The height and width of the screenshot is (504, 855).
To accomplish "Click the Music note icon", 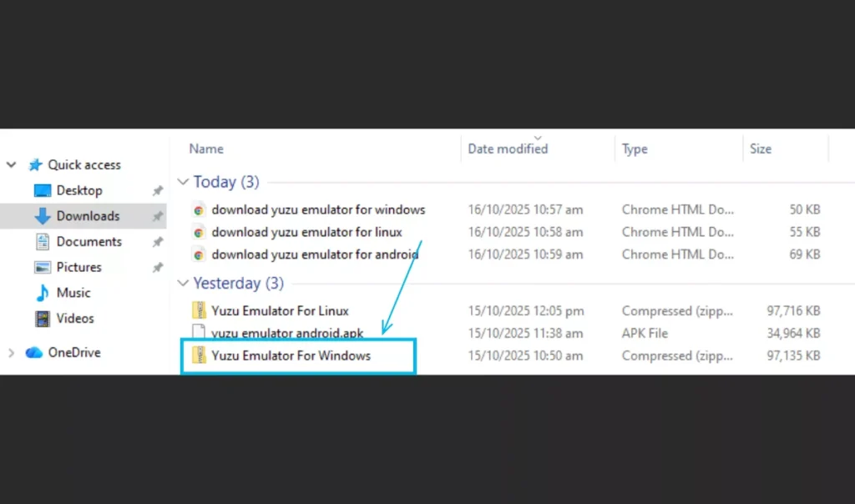I will pos(43,293).
